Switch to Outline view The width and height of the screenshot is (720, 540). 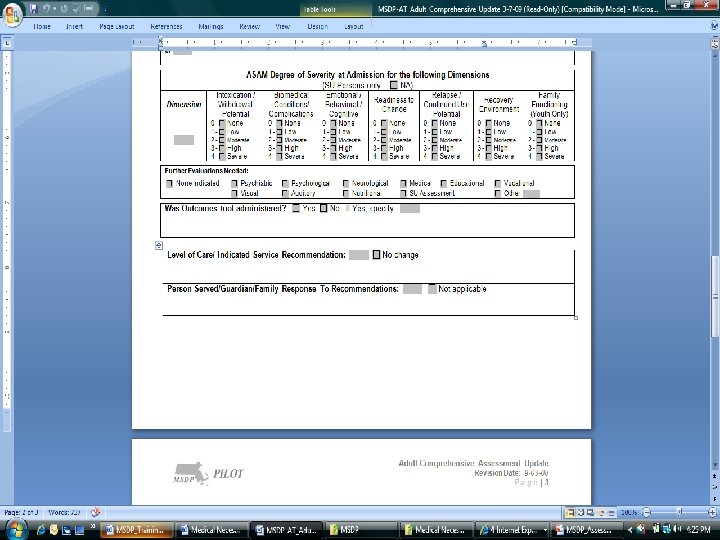click(602, 512)
